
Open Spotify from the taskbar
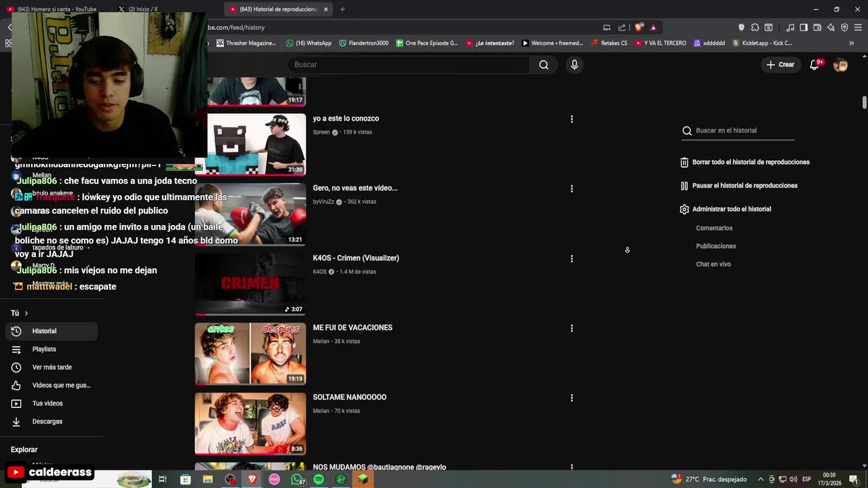[319, 479]
